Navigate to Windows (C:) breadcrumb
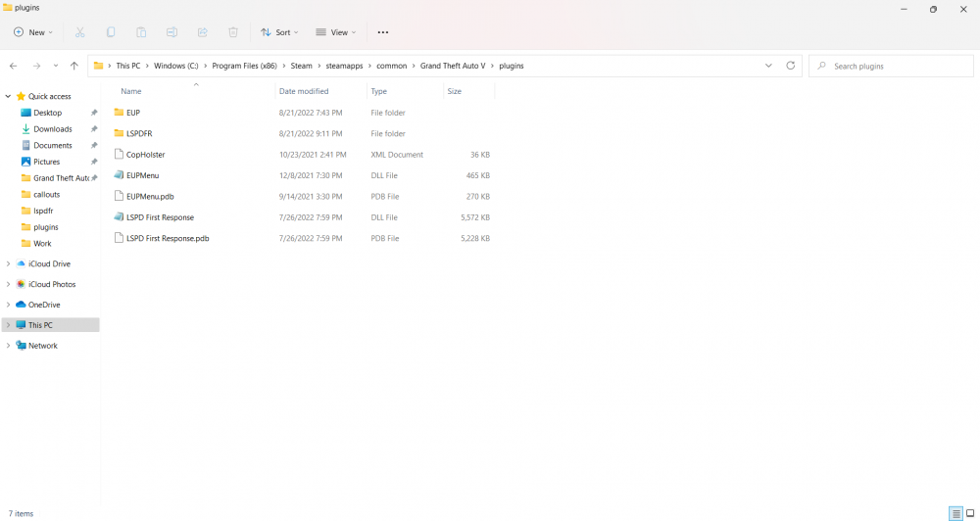This screenshot has width=980, height=521. click(x=176, y=66)
